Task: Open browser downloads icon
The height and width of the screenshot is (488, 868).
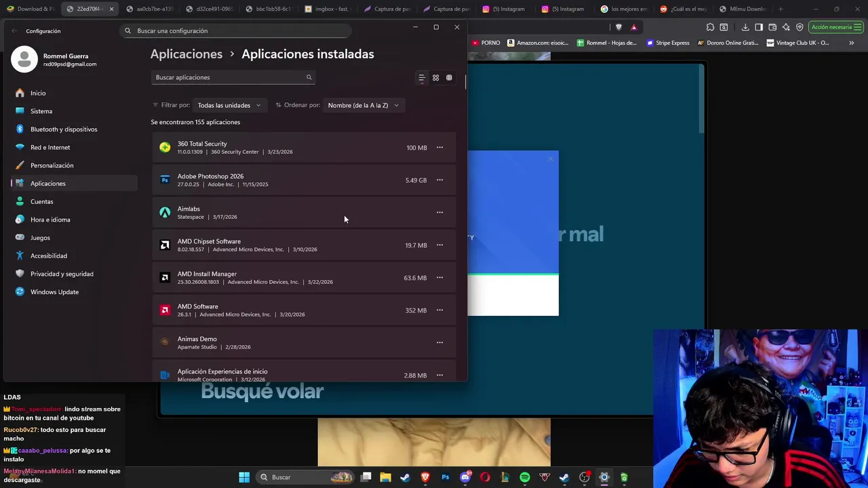Action: pos(745,27)
